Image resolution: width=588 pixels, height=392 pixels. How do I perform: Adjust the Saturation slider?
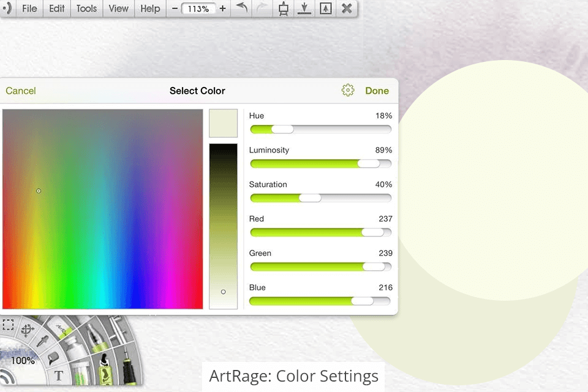click(320, 198)
